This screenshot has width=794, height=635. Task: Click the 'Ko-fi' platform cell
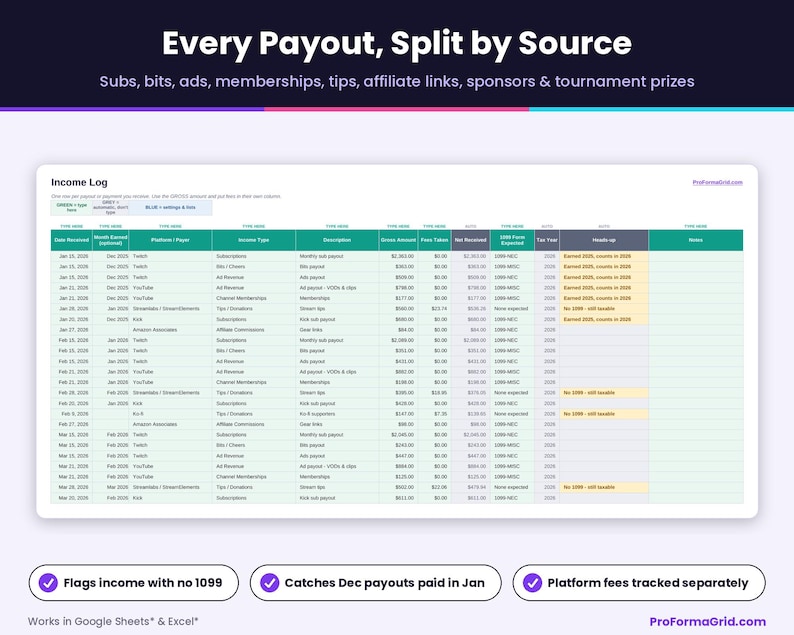pyautogui.click(x=170, y=414)
